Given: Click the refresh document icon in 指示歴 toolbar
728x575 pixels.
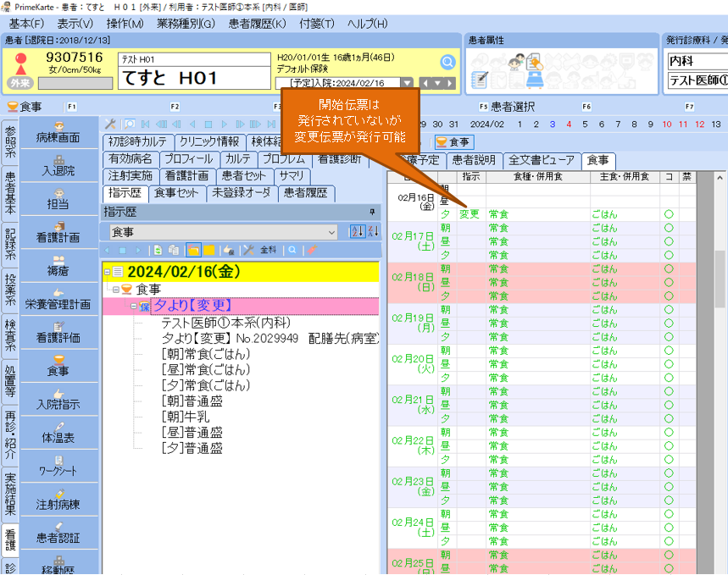Looking at the screenshot, I should pyautogui.click(x=158, y=250).
